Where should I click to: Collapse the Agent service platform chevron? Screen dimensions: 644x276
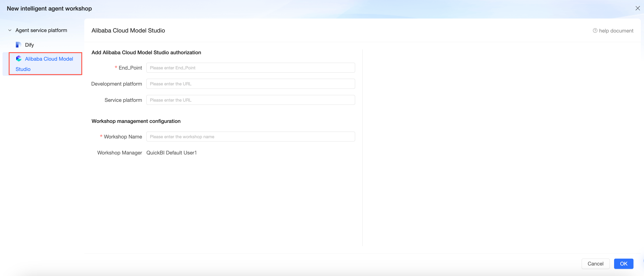(x=10, y=30)
